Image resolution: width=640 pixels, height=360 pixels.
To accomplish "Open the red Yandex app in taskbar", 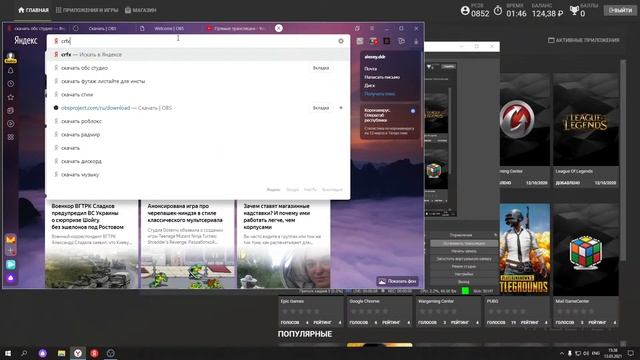I will pos(94,353).
